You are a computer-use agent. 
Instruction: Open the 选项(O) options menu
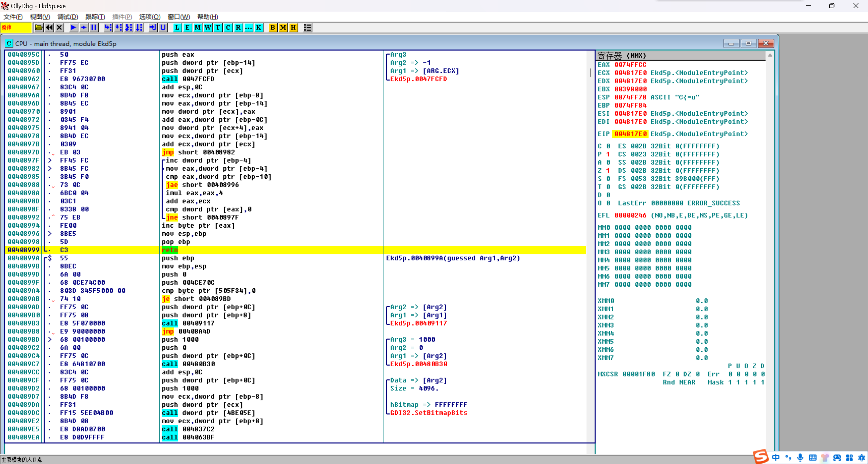click(149, 17)
